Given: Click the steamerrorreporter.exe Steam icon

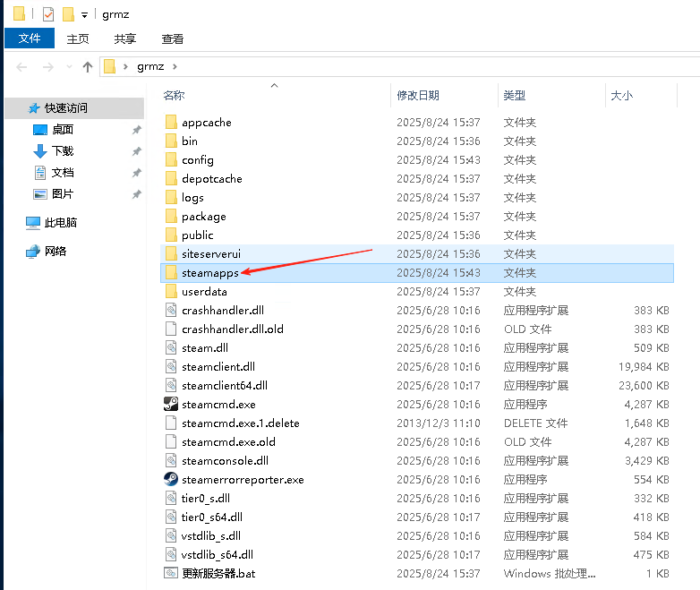Looking at the screenshot, I should click(171, 479).
